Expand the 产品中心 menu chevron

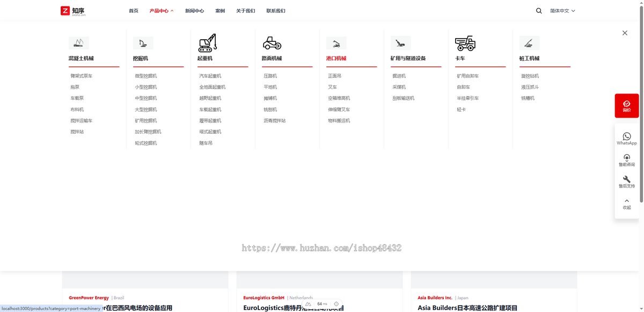(172, 11)
